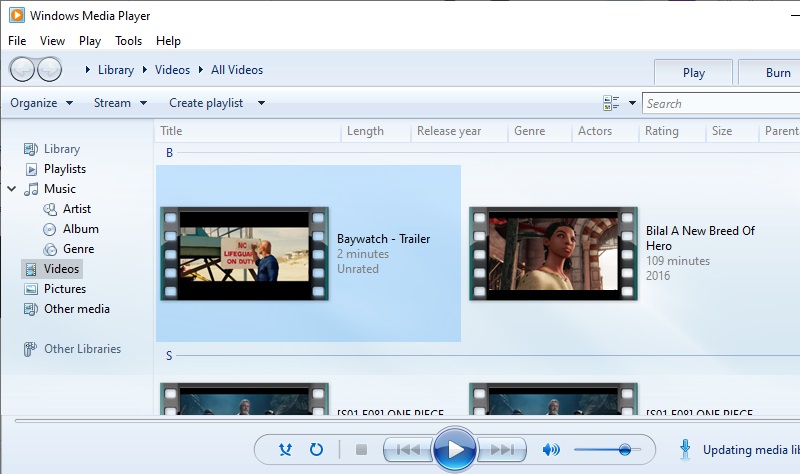Expand the arrow before Videos in the breadcrumb
The height and width of the screenshot is (474, 800).
click(x=145, y=70)
